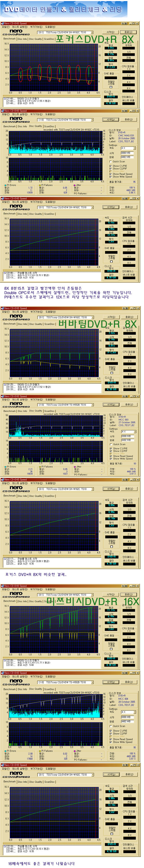Open 부가기능(E) menu in 7.52x average window
The image size is (144, 868).
[x=36, y=312]
